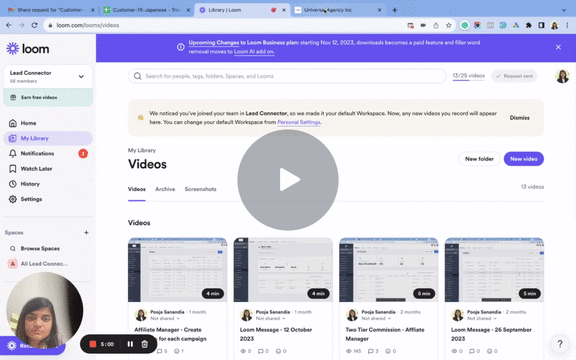Open Browse Spaces
Screen dimensions: 576x360
tap(40, 249)
